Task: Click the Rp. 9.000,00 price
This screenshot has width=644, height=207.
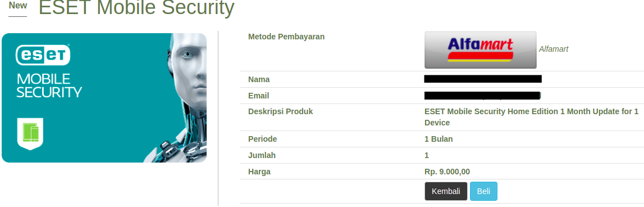Action: coord(447,172)
